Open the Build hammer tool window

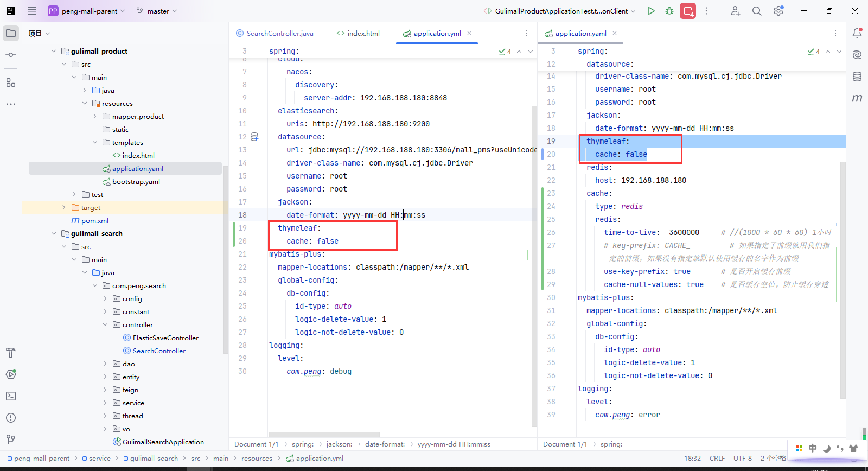(11, 353)
